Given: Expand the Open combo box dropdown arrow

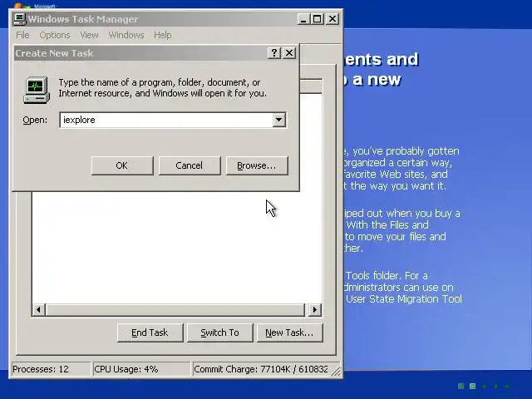Looking at the screenshot, I should [x=279, y=120].
